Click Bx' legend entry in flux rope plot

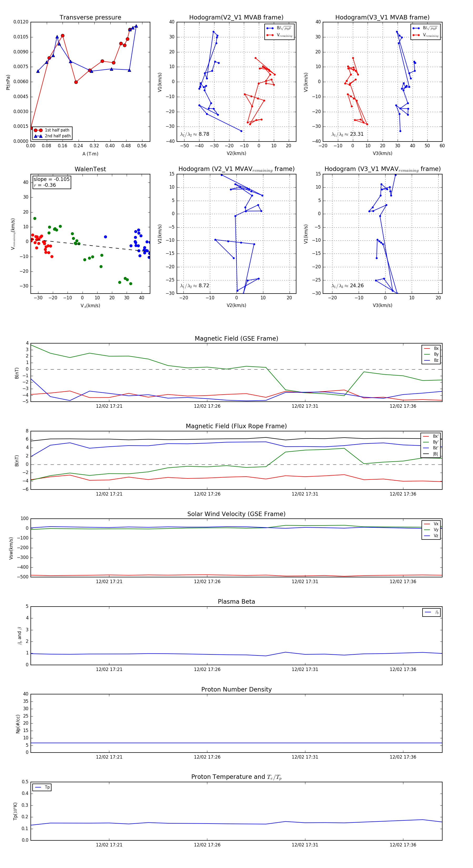(x=431, y=436)
